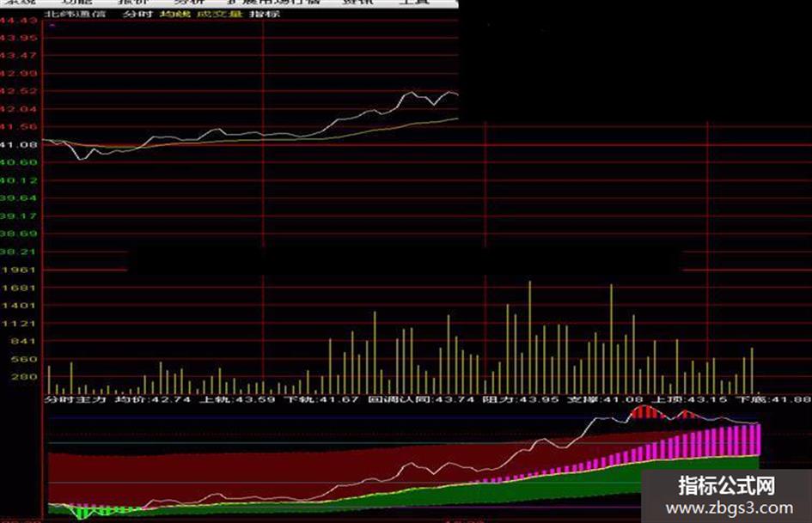Click the 指标公式网 watermark logo
This screenshot has height=523, width=812.
[727, 486]
